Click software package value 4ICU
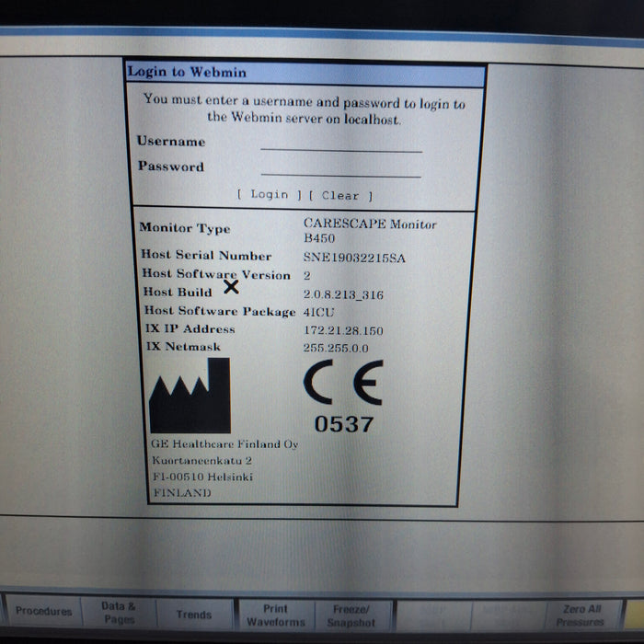Viewport: 644px width, 644px height. coord(318,312)
